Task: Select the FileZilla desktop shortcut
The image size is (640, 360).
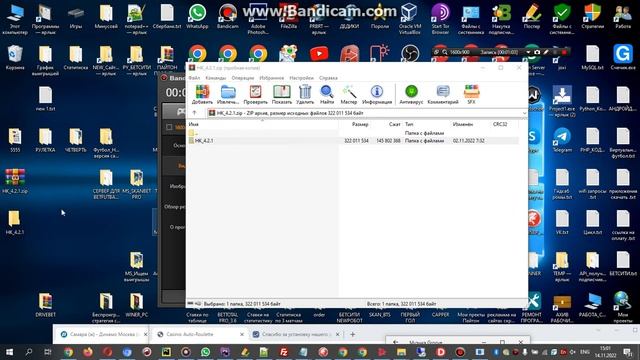Action: [289, 16]
